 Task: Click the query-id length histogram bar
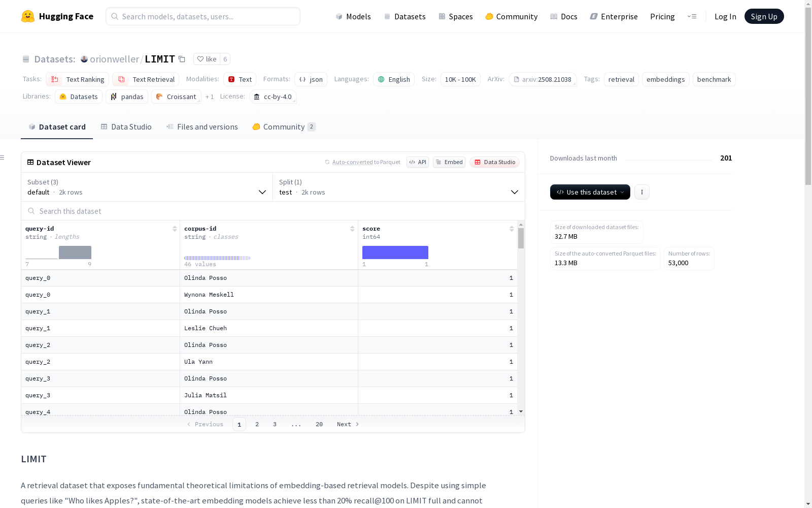[x=75, y=252]
